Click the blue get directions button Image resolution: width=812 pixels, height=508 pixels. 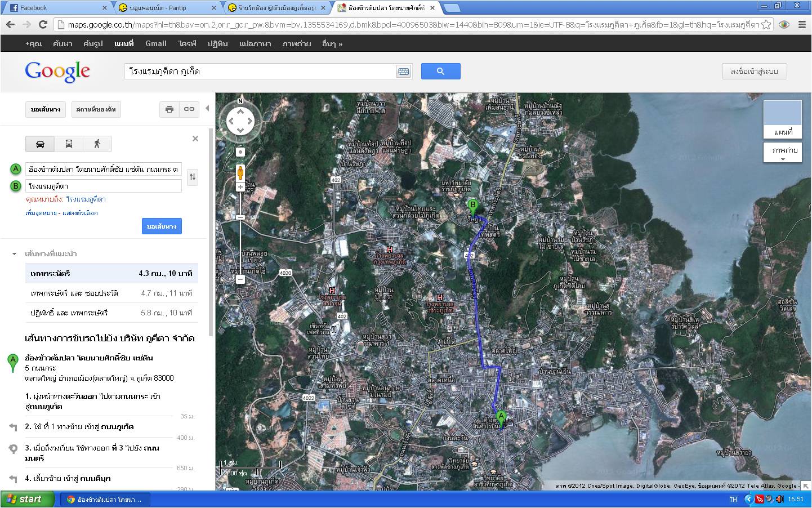point(162,226)
